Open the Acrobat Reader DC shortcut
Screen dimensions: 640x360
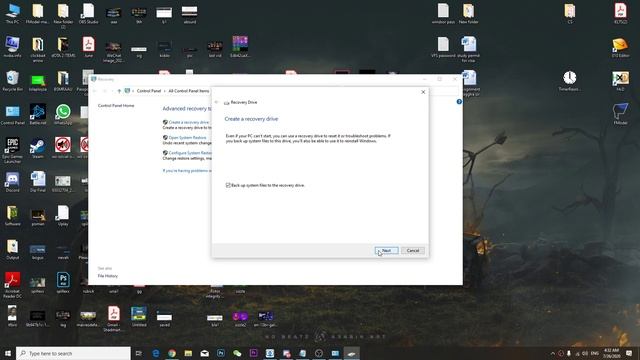tap(12, 285)
